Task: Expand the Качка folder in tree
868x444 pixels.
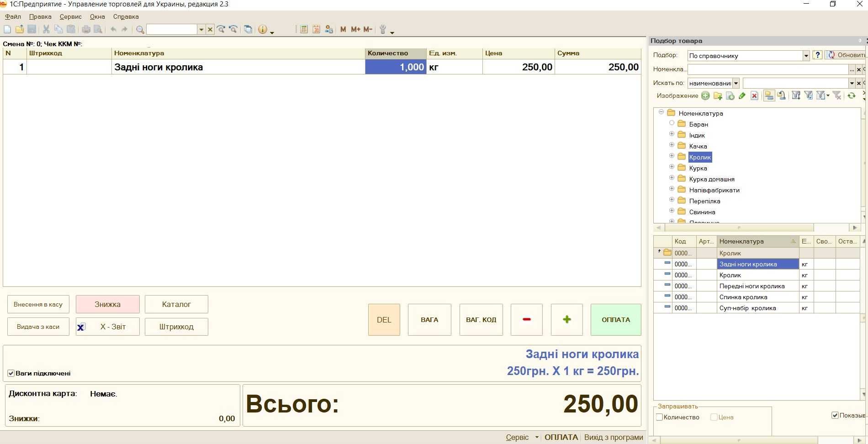Action: [x=672, y=145]
